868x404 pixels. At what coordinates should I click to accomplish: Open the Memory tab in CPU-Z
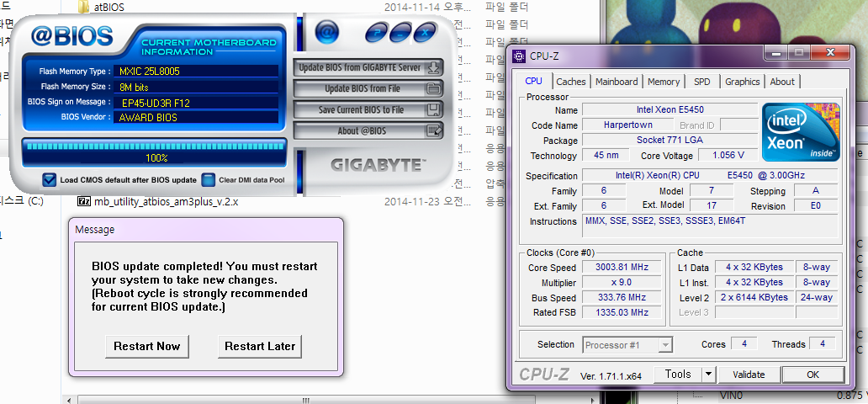pyautogui.click(x=663, y=82)
